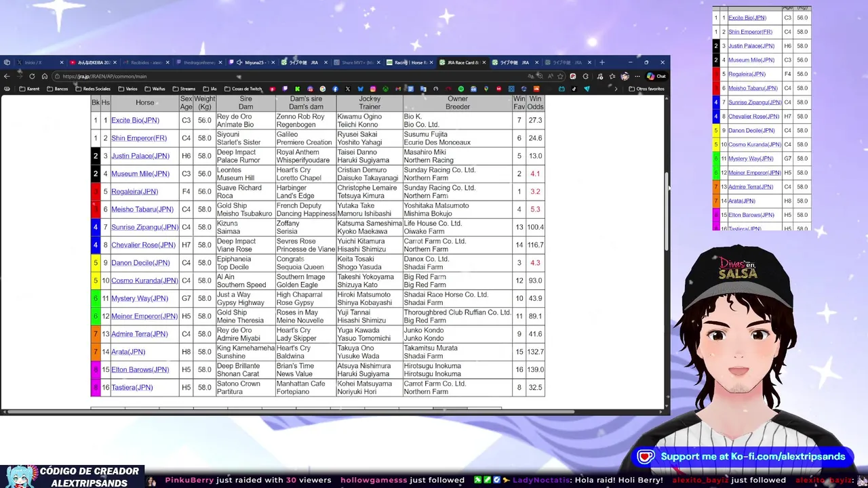The width and height of the screenshot is (868, 488).
Task: Expand the Varios bookmarks folder
Action: [127, 89]
